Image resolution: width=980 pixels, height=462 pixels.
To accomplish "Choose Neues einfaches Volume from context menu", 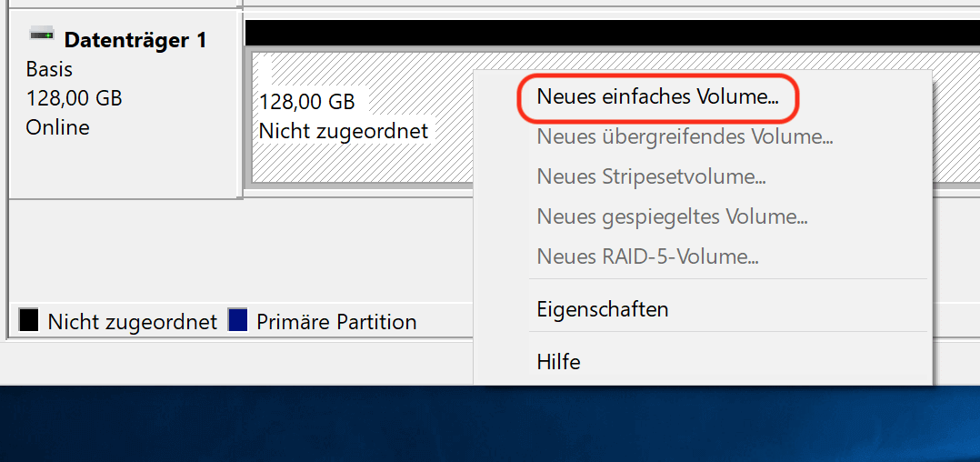I will pos(657,97).
